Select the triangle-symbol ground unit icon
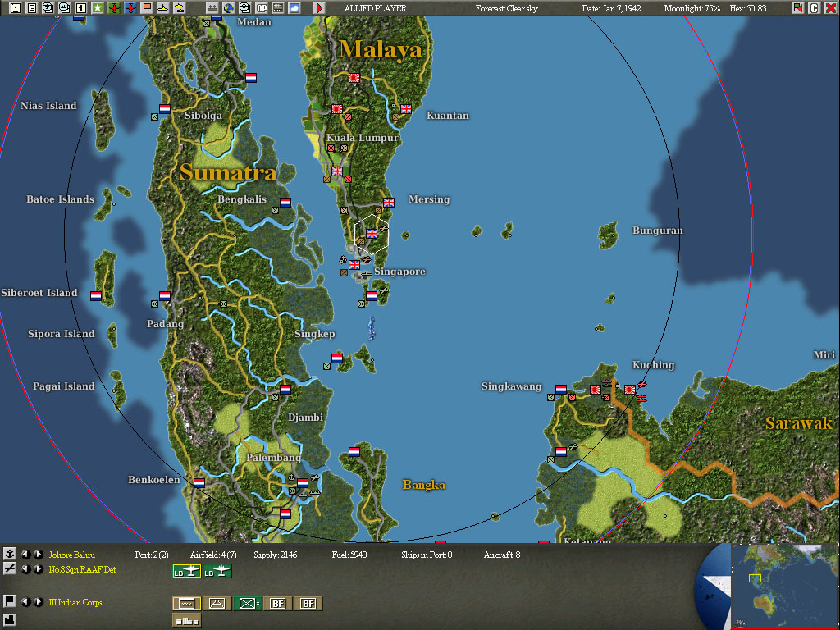Viewport: 840px width, 630px height. coord(217,604)
